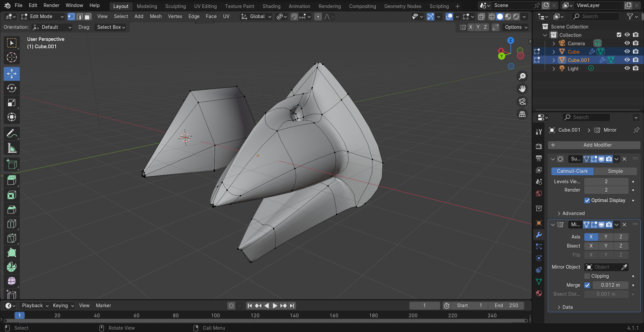Select the Annotate pencil tool
Screen dimensions: 644x332
(12, 134)
